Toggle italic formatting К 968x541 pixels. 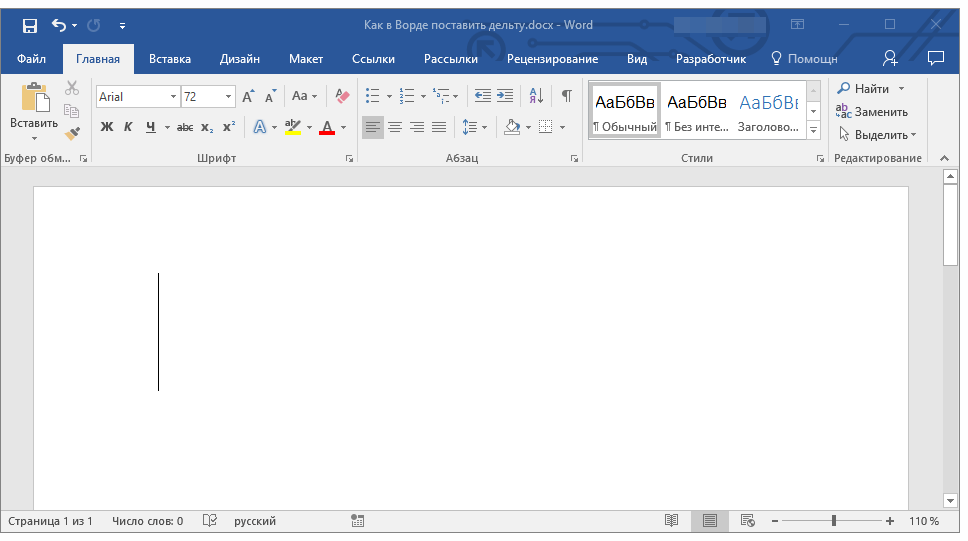tap(128, 127)
